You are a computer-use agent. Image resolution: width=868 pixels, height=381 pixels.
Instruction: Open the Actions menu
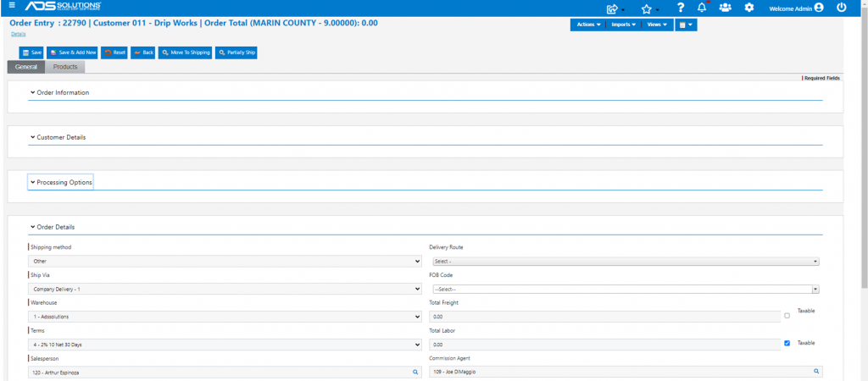tap(588, 25)
